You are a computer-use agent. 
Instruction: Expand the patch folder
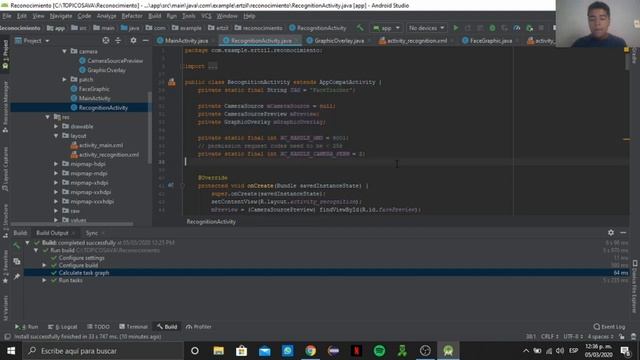pyautogui.click(x=64, y=79)
